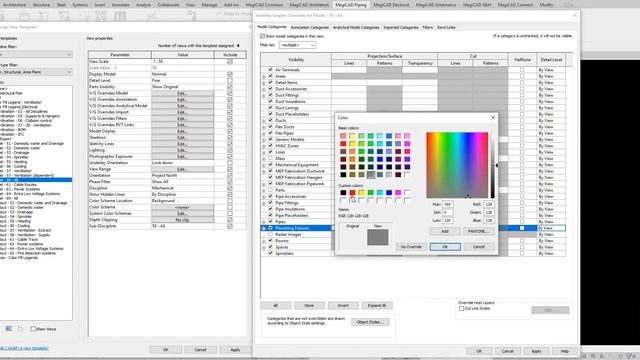Select the Plumbing Fixtures row
This screenshot has height=360, width=640.
(x=296, y=228)
